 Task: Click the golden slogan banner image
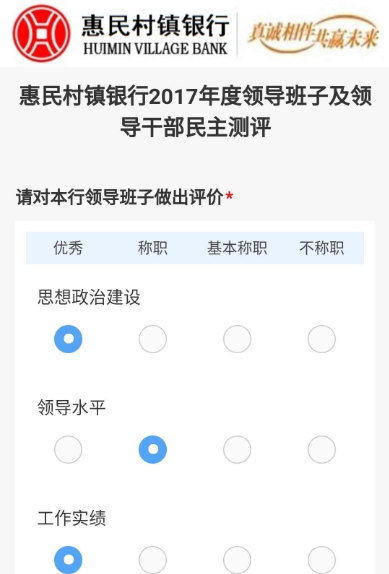click(x=313, y=34)
